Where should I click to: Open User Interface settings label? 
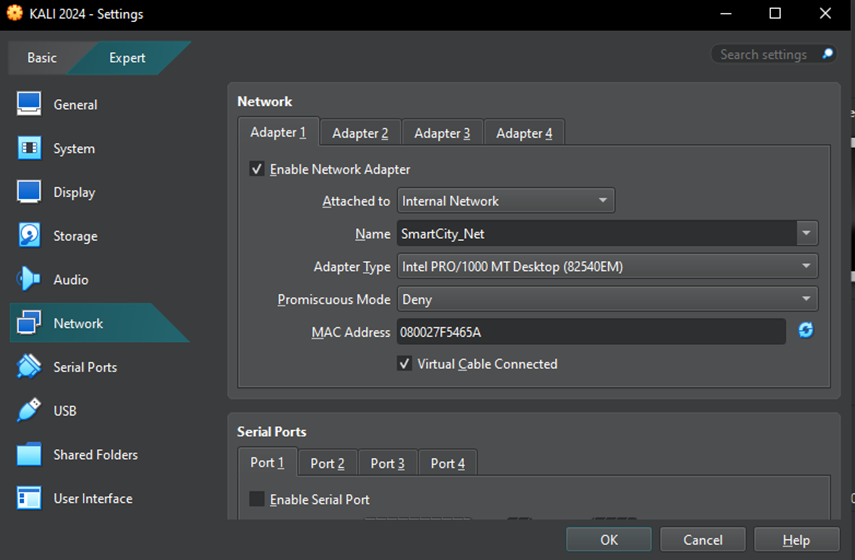click(93, 498)
